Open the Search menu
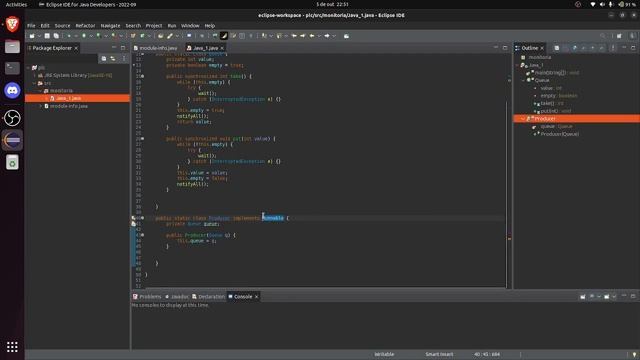The width and height of the screenshot is (640, 360). [133, 26]
